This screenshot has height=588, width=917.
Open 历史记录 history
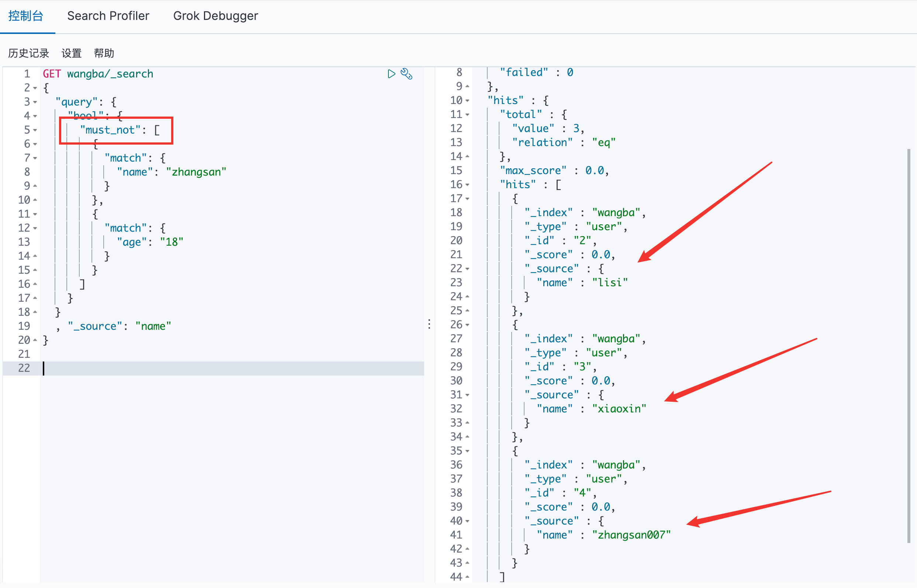point(29,53)
